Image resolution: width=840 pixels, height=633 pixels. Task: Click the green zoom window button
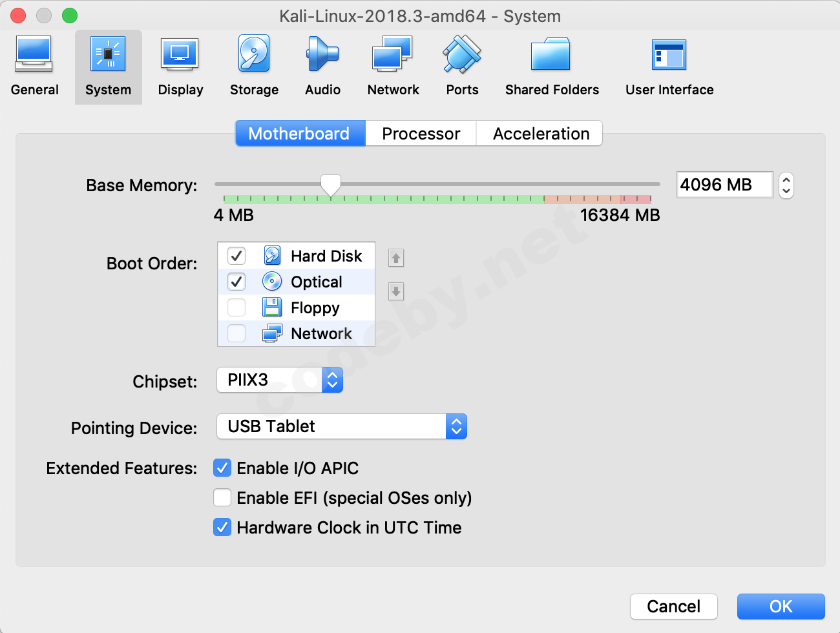coord(70,16)
